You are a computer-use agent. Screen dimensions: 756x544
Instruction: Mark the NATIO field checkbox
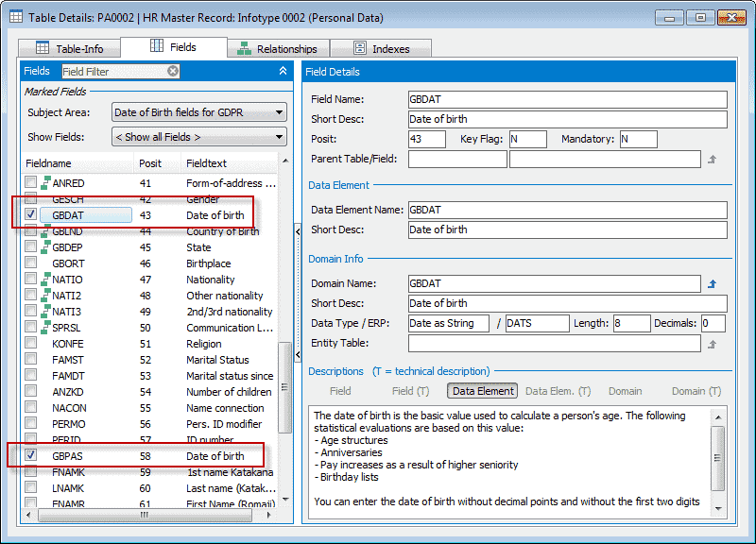point(31,279)
